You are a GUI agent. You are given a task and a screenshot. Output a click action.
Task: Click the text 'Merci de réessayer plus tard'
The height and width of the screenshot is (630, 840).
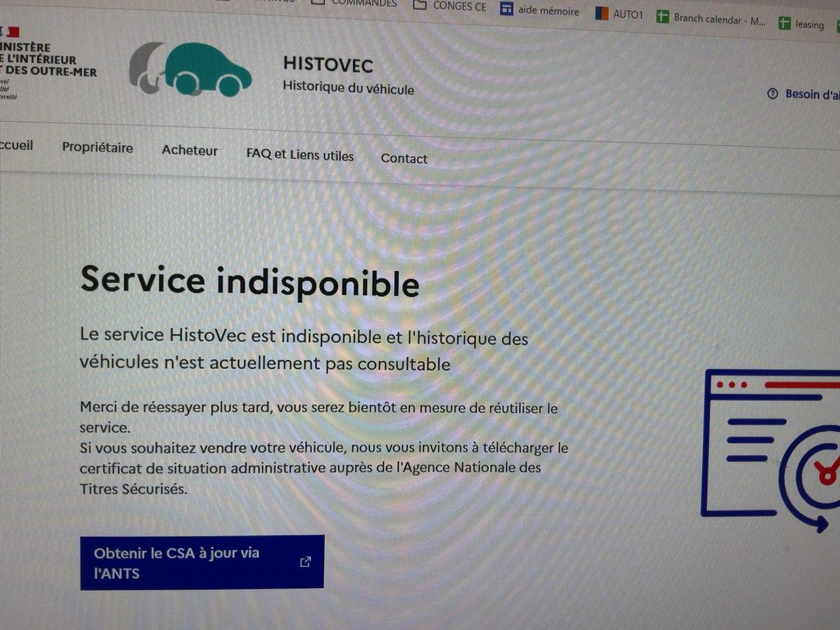click(x=175, y=407)
